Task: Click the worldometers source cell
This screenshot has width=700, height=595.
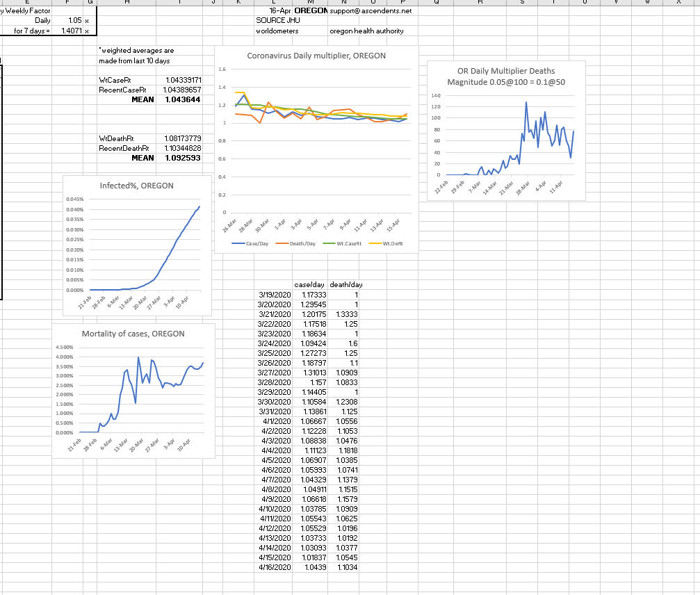Action: click(x=277, y=32)
